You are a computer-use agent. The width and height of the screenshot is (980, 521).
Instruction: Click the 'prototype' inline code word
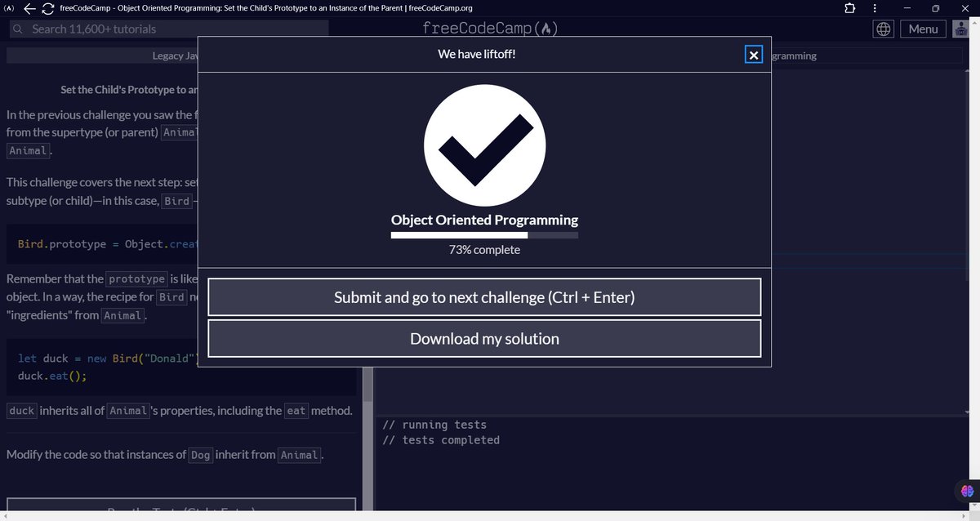coord(137,278)
